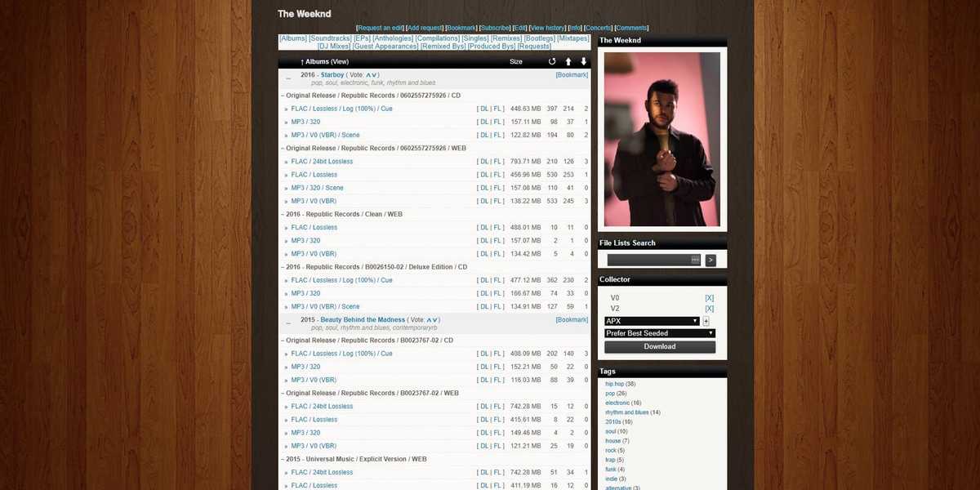Viewport: 980px width, 490px height.
Task: Collapse Beauty Behind the Madness group
Action: [x=288, y=323]
